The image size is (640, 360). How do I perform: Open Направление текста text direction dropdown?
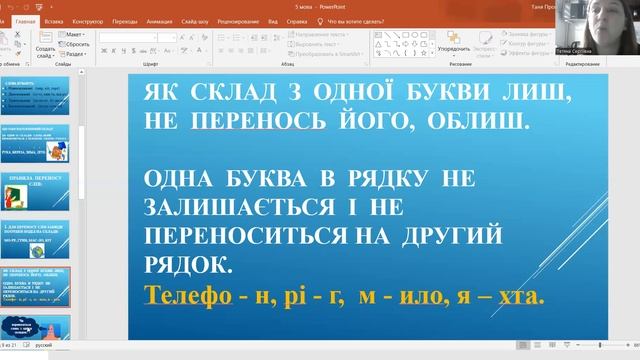[x=318, y=35]
